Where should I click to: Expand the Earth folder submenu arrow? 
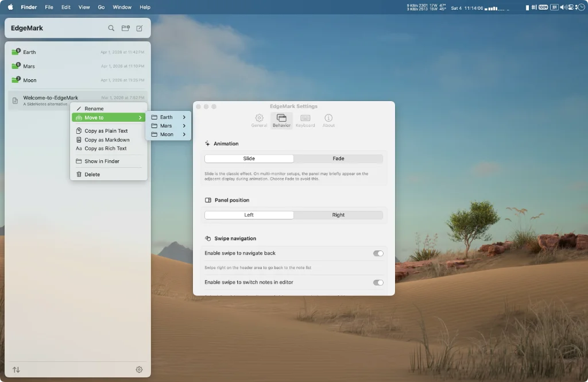click(x=184, y=117)
